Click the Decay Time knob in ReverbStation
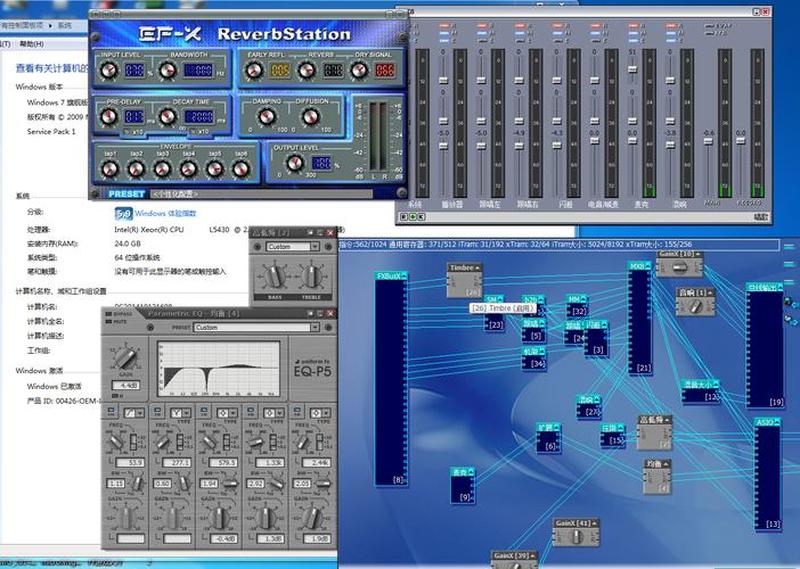800x569 pixels. 168,117
